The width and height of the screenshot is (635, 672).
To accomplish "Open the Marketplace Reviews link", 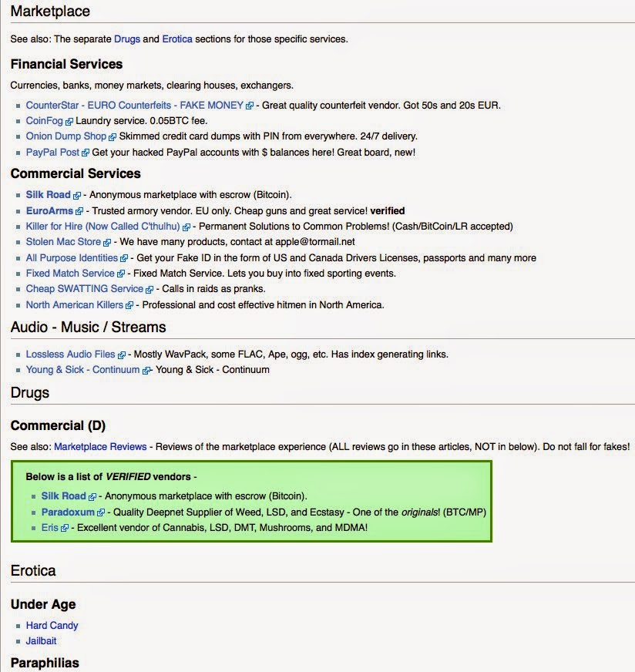I will click(100, 446).
